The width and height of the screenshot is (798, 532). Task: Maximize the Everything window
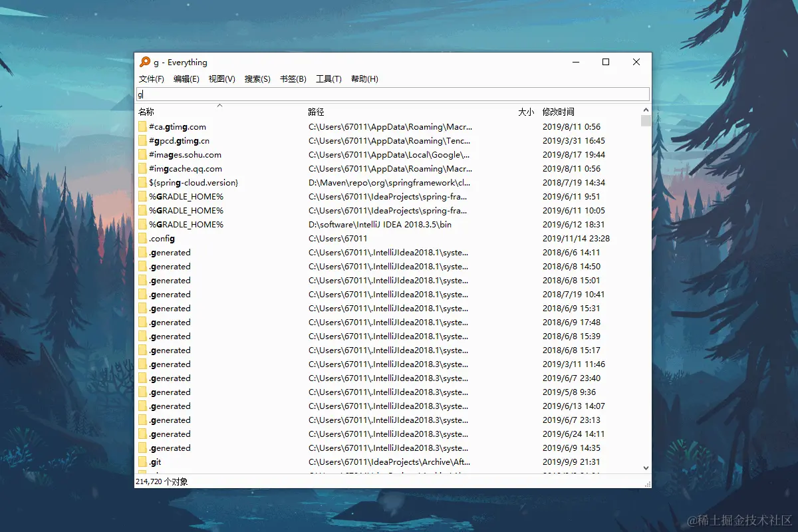pyautogui.click(x=606, y=62)
